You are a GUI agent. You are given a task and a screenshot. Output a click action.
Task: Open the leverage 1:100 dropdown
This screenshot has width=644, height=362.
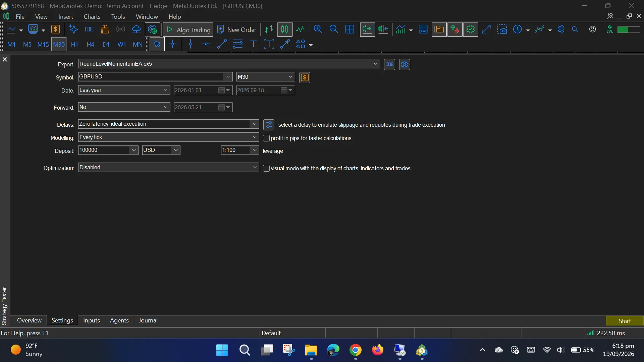tap(255, 150)
